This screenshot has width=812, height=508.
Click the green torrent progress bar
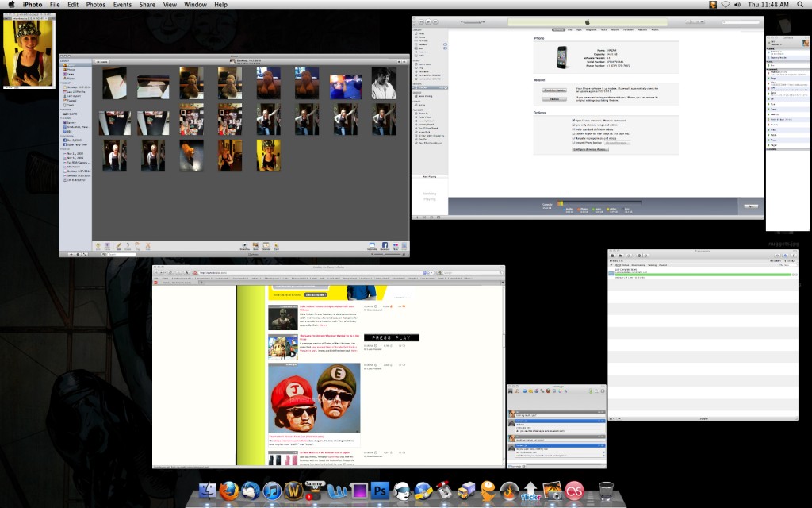point(703,274)
